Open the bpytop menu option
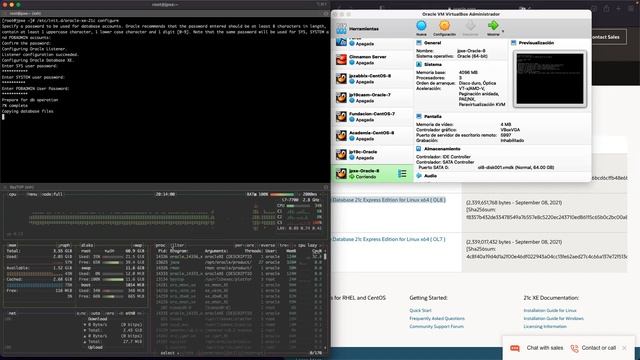Image resolution: width=640 pixels, height=360 pixels. pyautogui.click(x=32, y=194)
